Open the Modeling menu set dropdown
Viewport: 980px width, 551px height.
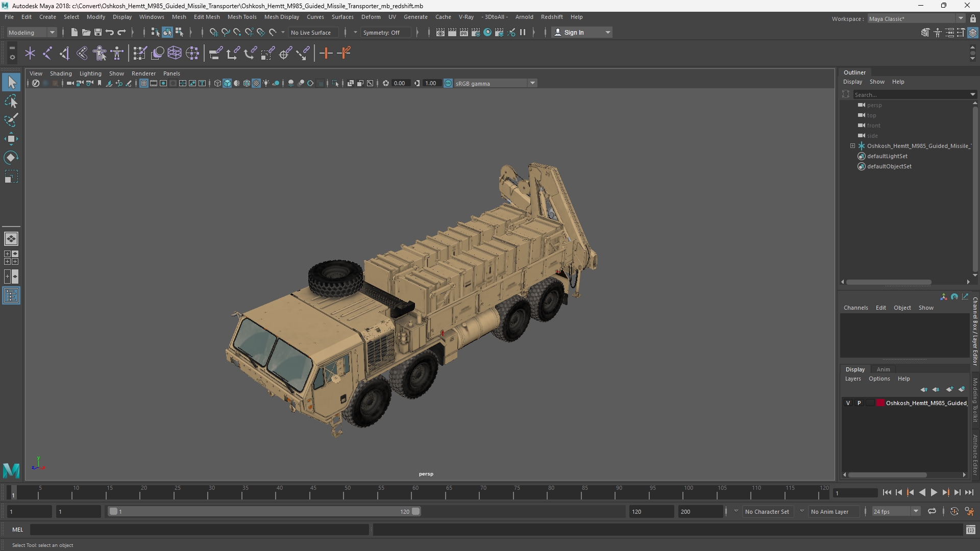point(32,32)
